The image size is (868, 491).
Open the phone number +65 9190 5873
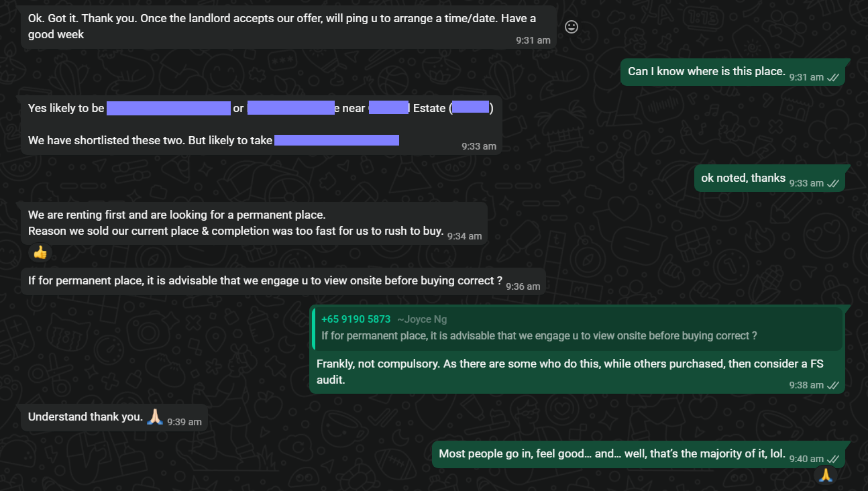[356, 319]
